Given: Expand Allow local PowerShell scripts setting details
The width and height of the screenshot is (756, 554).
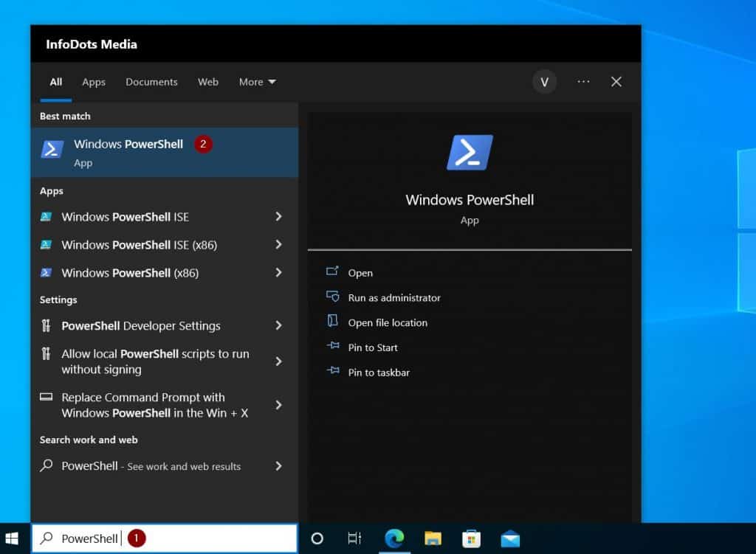Looking at the screenshot, I should pos(278,361).
